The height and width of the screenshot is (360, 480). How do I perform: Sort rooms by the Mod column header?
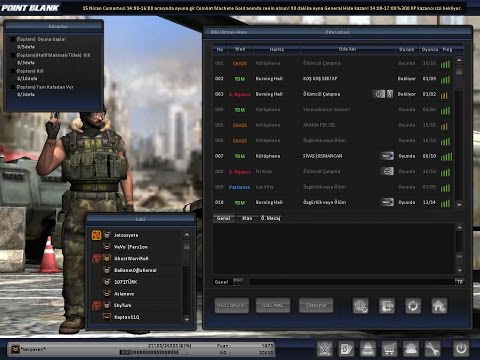[x=240, y=49]
